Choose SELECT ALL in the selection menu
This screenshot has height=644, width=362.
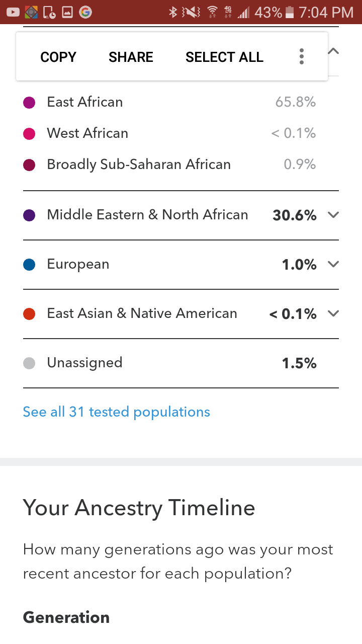[224, 57]
